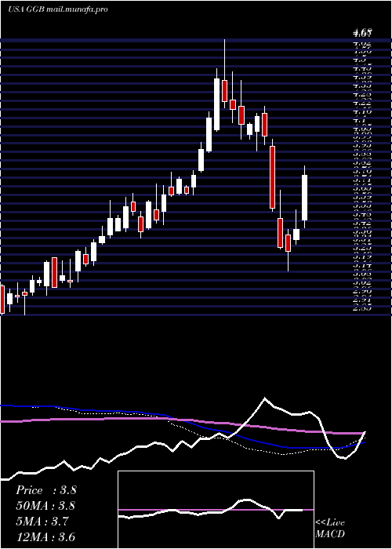The height and width of the screenshot is (549, 392).
Task: Click the pink signal line inside the MACD box
Action: pyautogui.click(x=216, y=510)
